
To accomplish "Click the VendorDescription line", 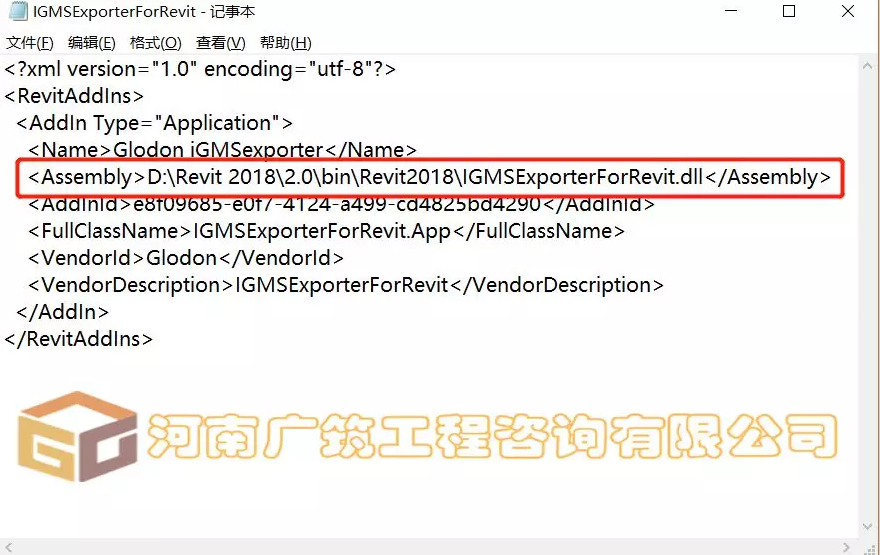I will point(346,285).
